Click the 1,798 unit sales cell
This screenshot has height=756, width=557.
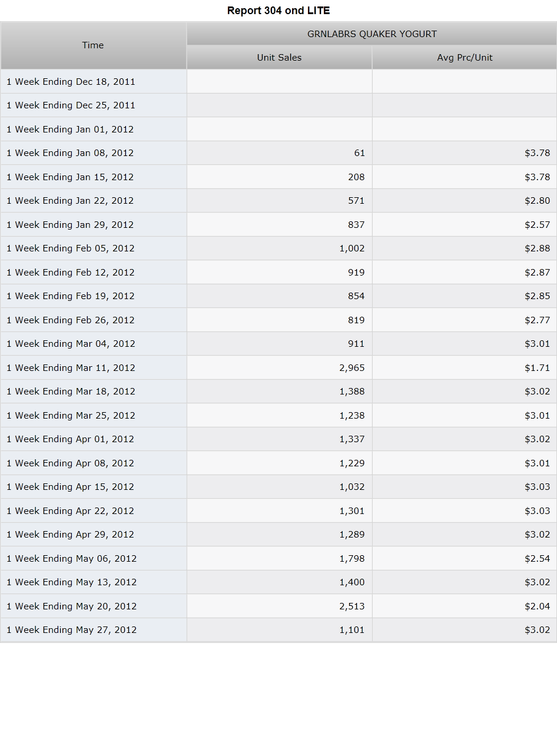[x=280, y=558]
